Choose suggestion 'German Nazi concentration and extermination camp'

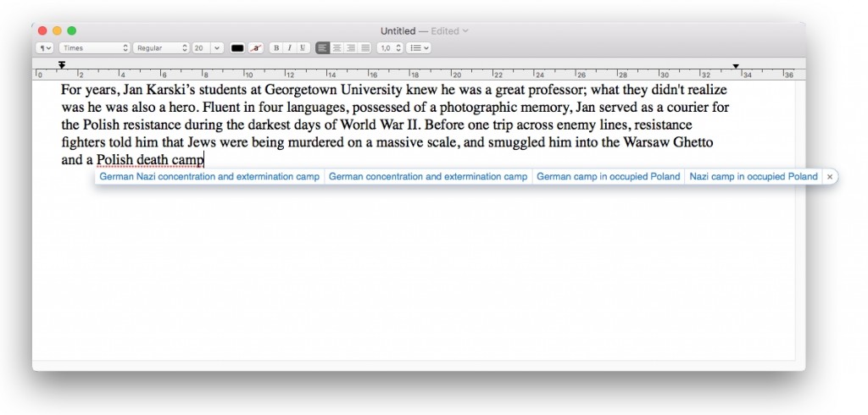[x=210, y=176]
